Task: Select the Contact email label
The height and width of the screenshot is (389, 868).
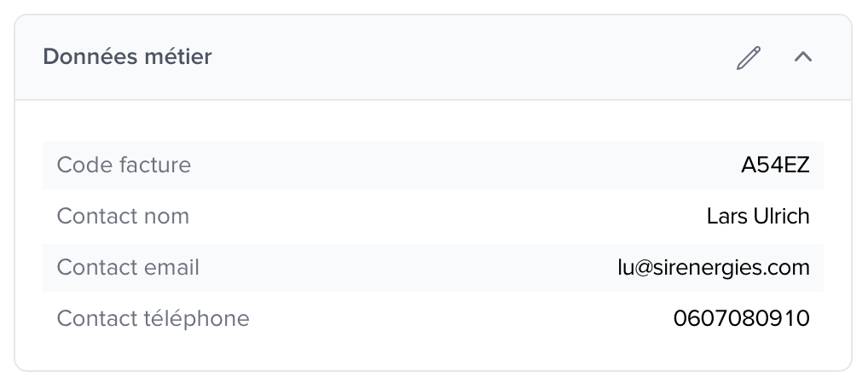Action: [x=128, y=267]
